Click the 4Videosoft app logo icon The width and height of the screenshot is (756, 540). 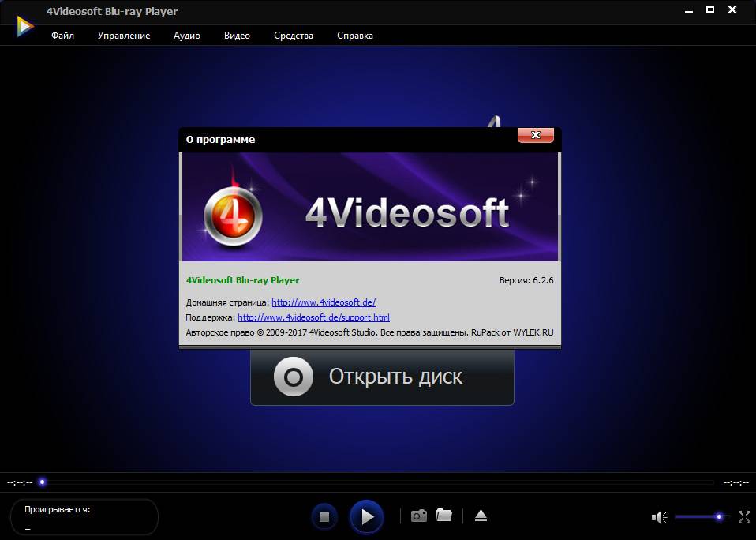(x=24, y=27)
